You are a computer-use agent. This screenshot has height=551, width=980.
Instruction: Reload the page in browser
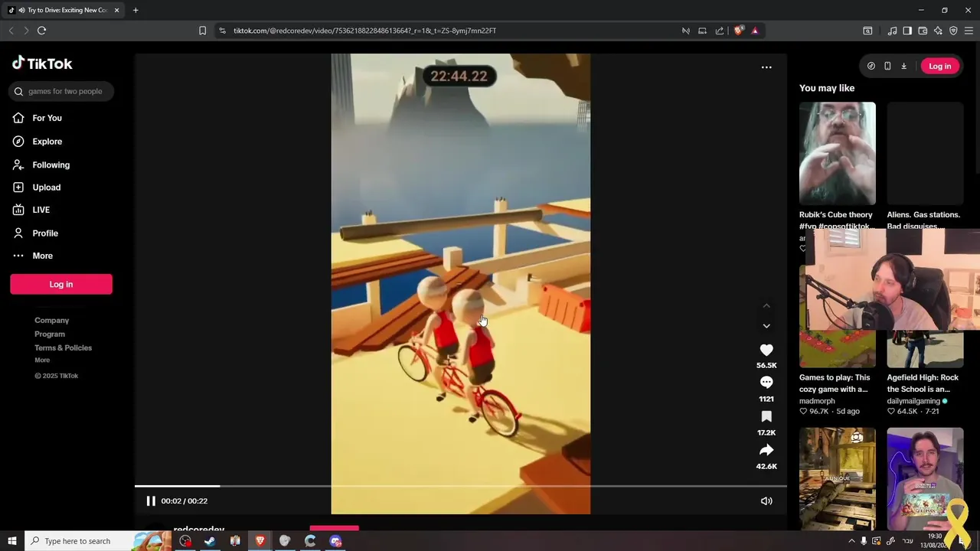coord(41,31)
